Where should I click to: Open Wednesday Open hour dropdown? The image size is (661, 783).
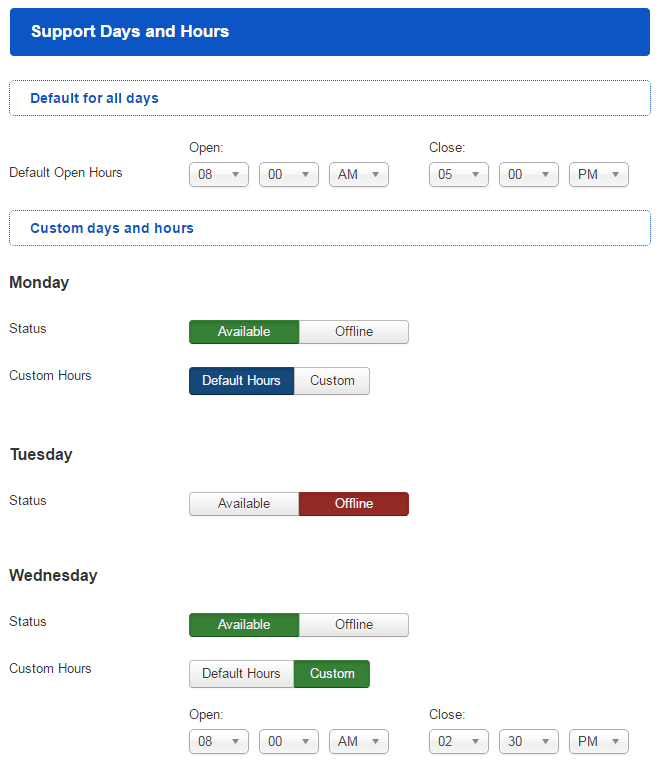click(x=219, y=742)
